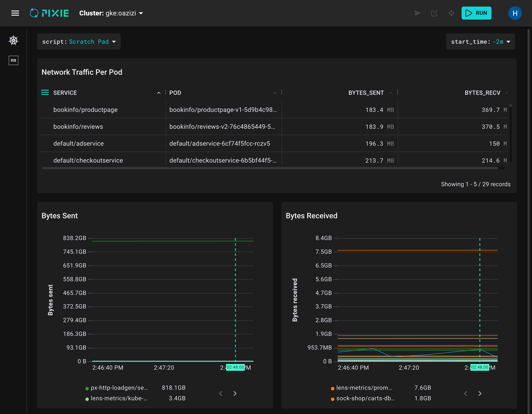Screen dimensions: 532x414
Task: Toggle px-http-loadgen series in Bytes Sent legend
Action: [119, 388]
